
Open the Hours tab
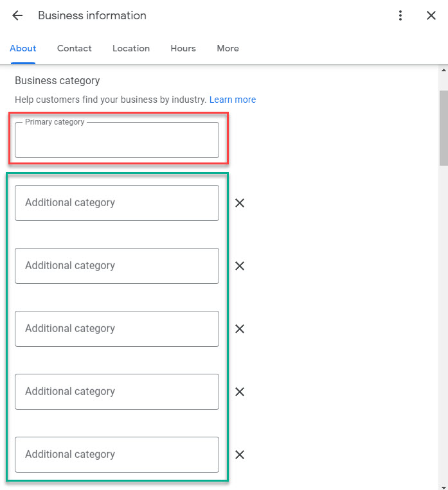pos(183,48)
